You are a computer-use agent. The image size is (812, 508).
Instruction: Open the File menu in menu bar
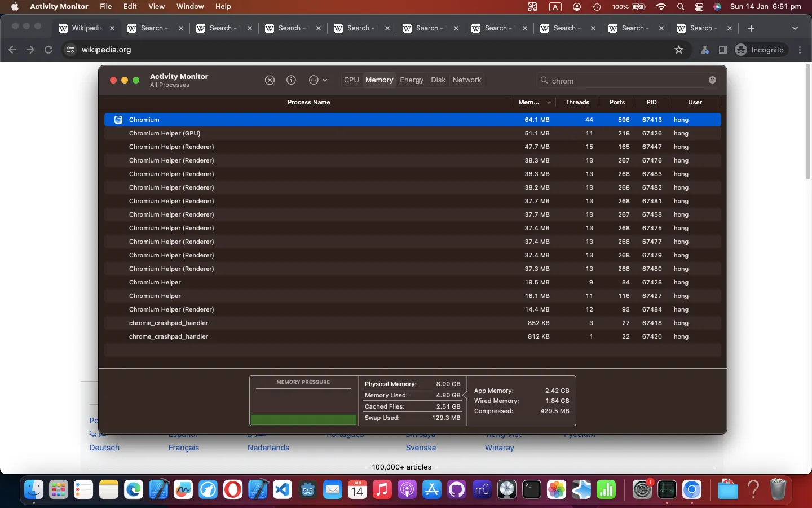[105, 7]
